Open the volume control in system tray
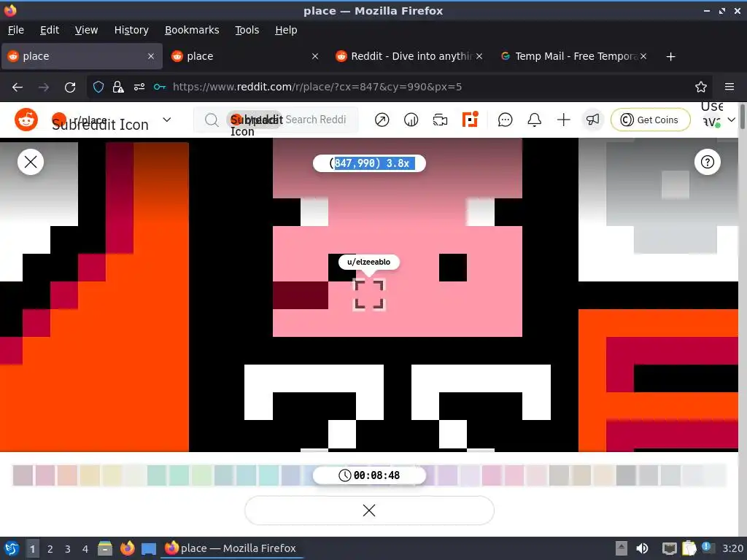The width and height of the screenshot is (747, 560). [642, 548]
